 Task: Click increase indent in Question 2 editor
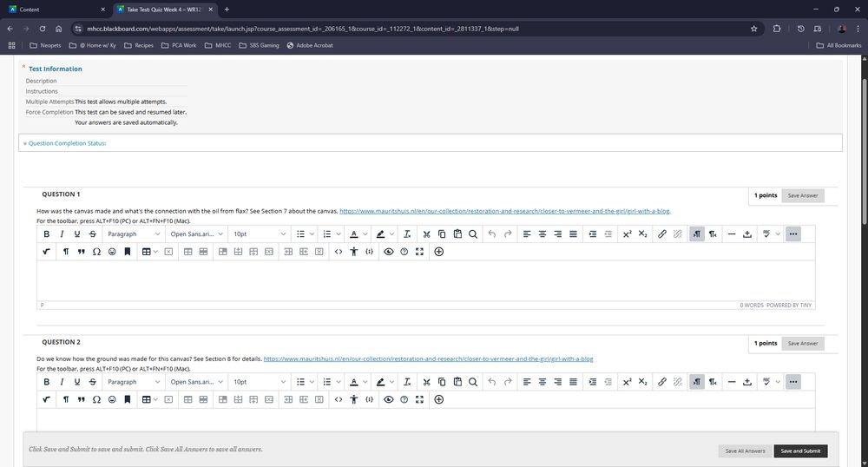tap(593, 382)
